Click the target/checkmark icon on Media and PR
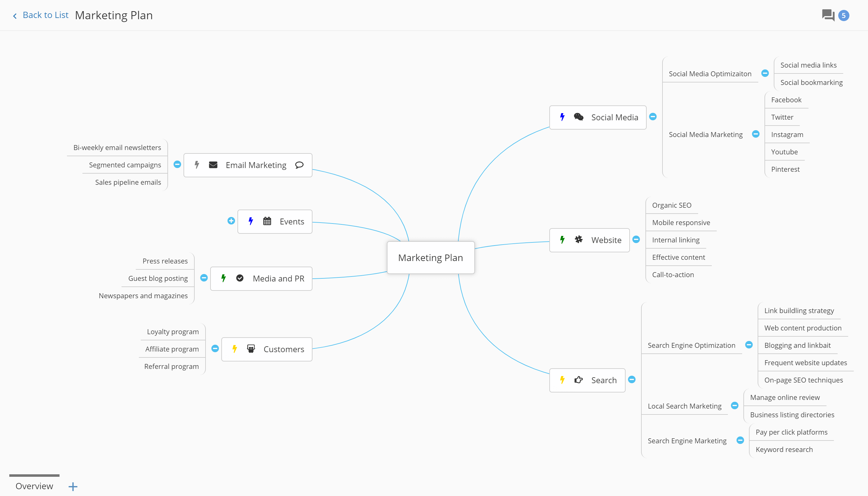Image resolution: width=868 pixels, height=496 pixels. [x=240, y=278]
